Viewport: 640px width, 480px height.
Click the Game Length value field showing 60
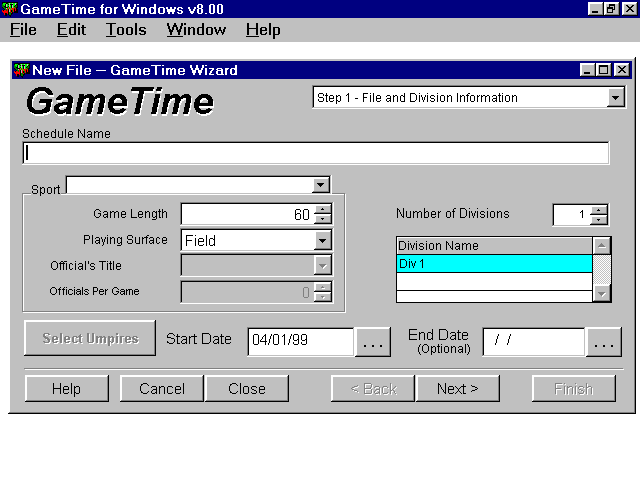pyautogui.click(x=248, y=214)
